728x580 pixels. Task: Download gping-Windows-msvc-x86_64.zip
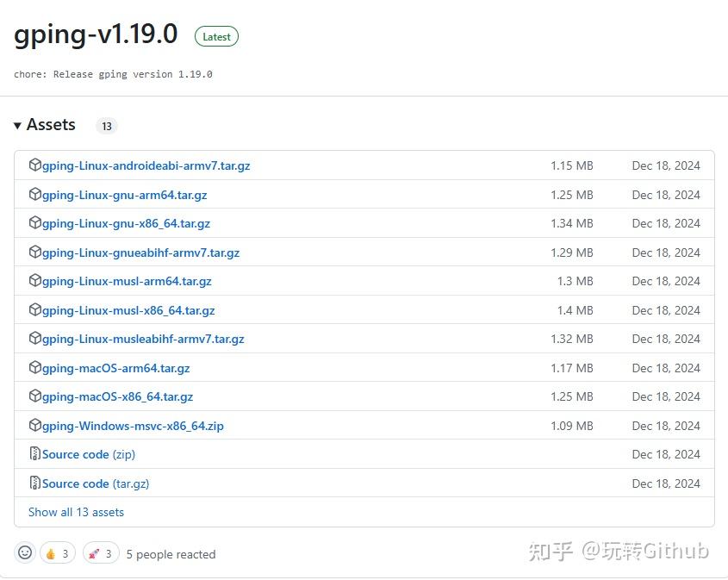pyautogui.click(x=133, y=426)
